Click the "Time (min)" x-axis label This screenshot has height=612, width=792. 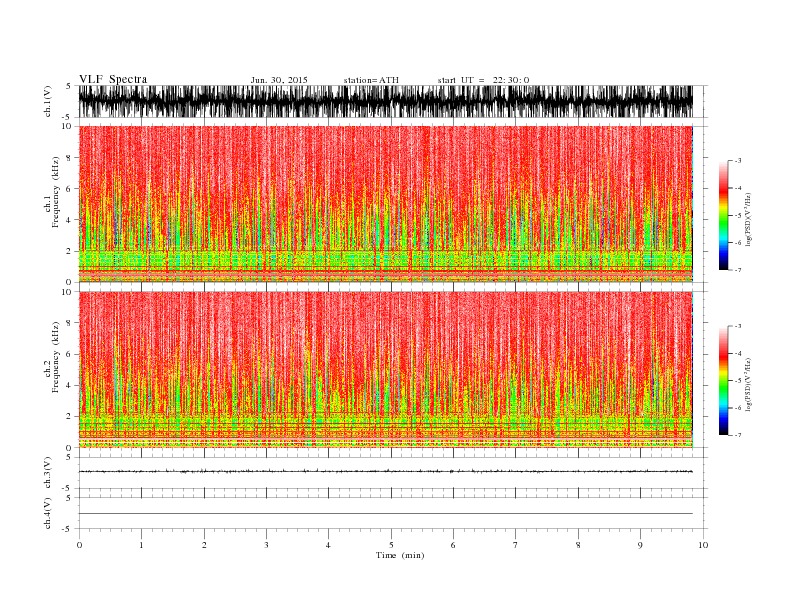pyautogui.click(x=400, y=555)
